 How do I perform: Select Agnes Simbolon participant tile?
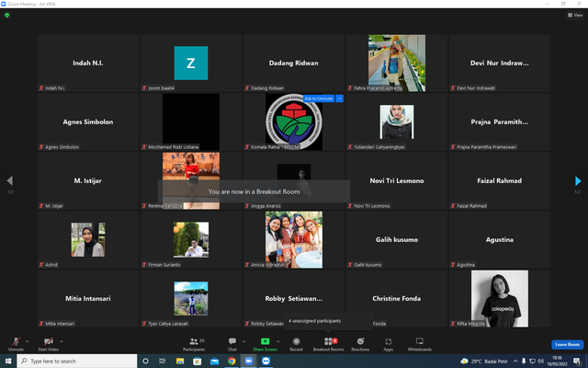(88, 122)
